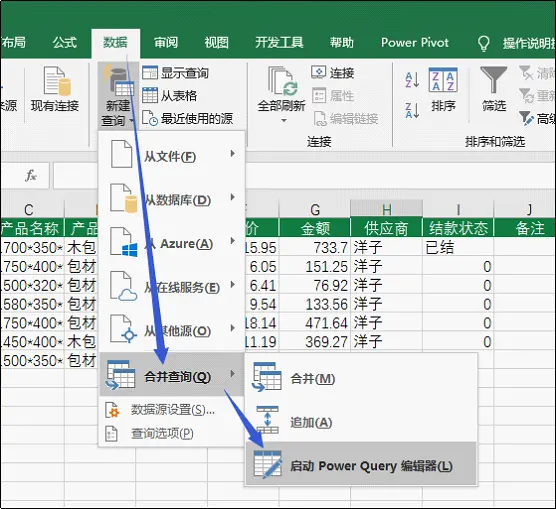This screenshot has width=556, height=509.
Task: Click the 追加(A) append icon
Action: [x=268, y=420]
